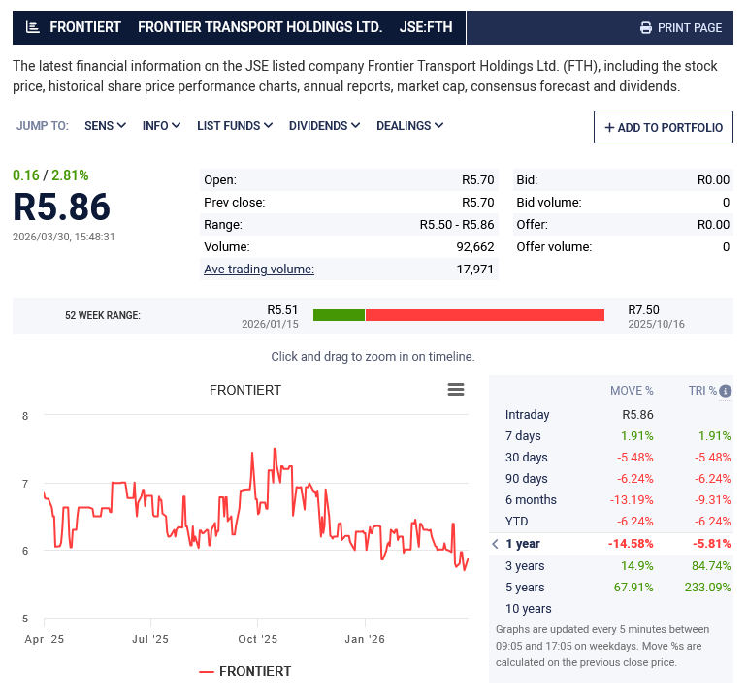Open the Ave trading volume link
This screenshot has height=700, width=747.
coord(259,270)
